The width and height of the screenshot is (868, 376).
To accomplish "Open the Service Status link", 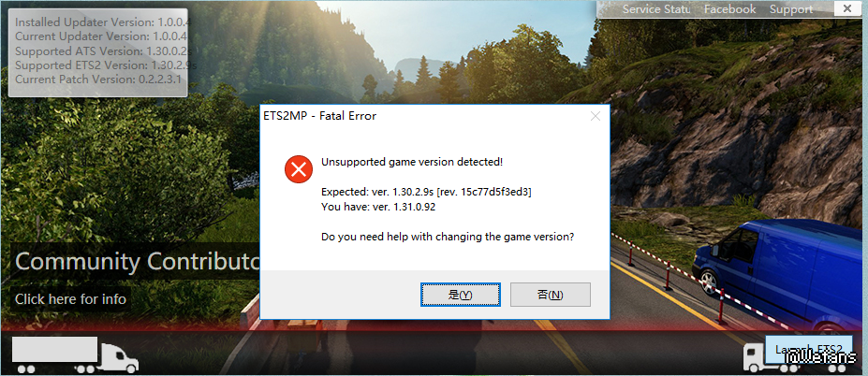I will click(656, 9).
